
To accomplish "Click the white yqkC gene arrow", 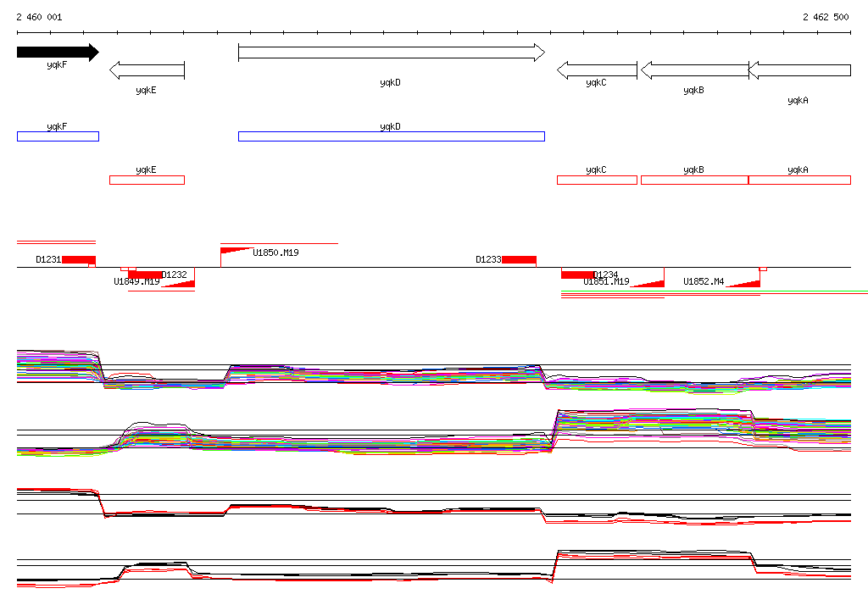I will click(x=598, y=70).
